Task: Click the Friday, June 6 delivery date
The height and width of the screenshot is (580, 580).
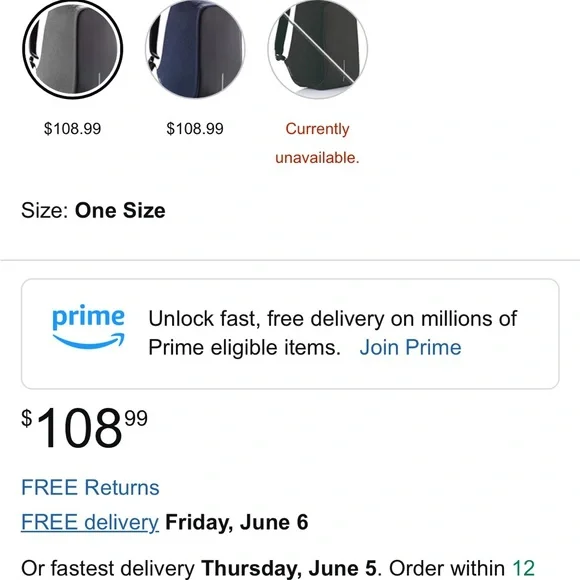Action: click(237, 522)
